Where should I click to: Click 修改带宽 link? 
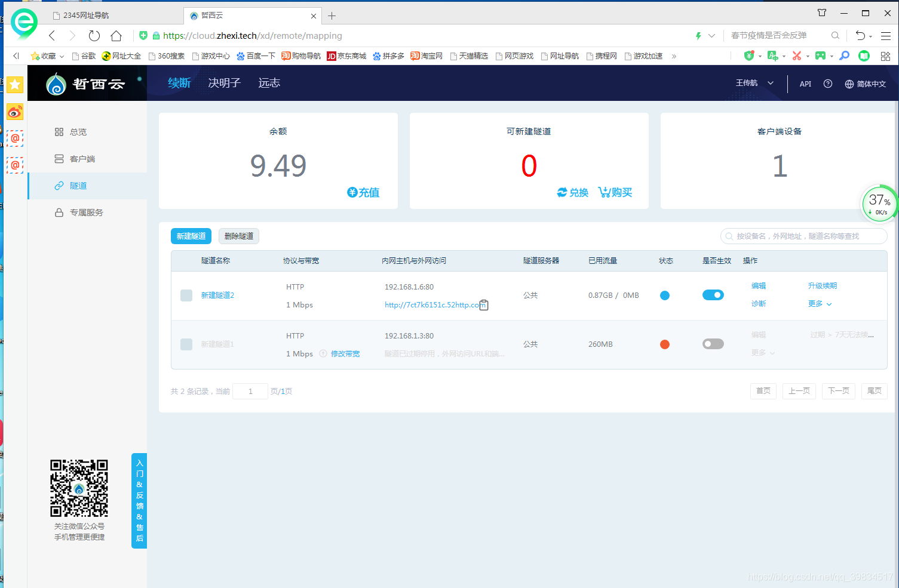[345, 354]
